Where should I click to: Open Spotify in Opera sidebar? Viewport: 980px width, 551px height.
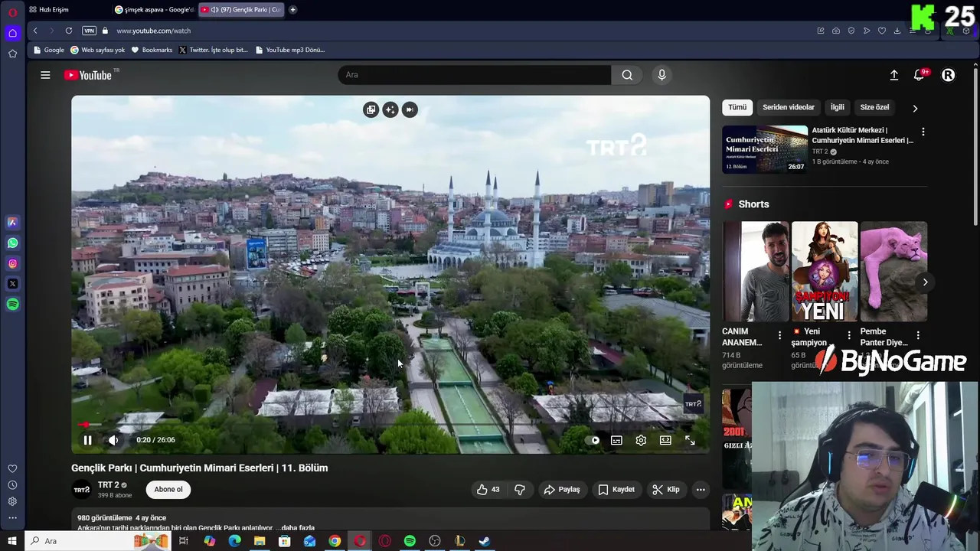(12, 305)
